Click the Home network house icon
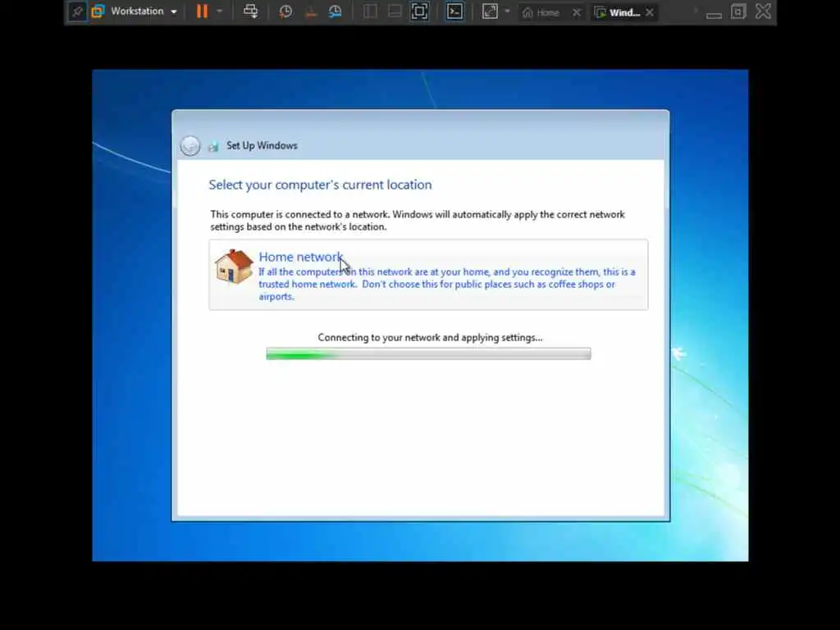This screenshot has width=840, height=630. pos(234,267)
